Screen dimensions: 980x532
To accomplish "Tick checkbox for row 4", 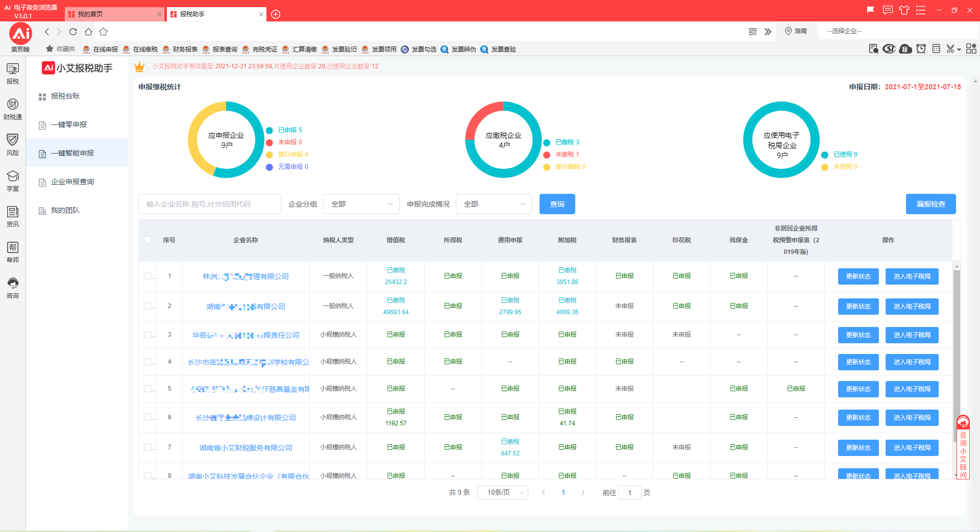I will point(148,362).
